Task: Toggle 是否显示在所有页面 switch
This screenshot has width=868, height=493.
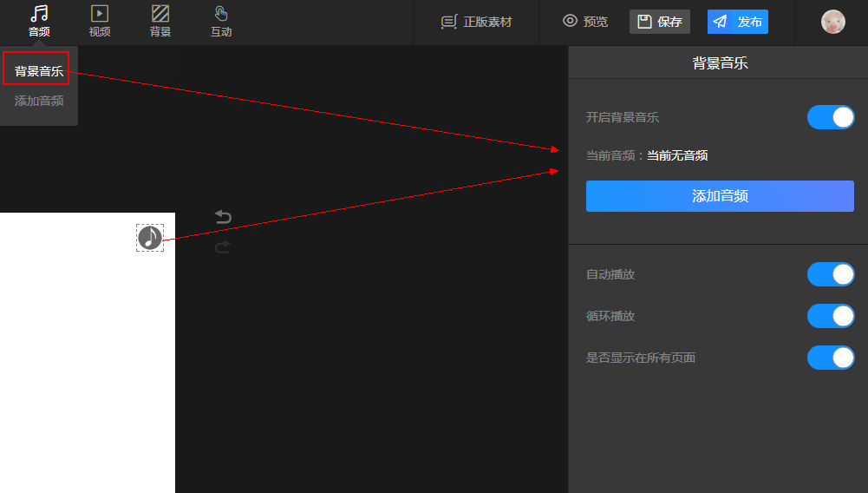Action: coord(831,358)
